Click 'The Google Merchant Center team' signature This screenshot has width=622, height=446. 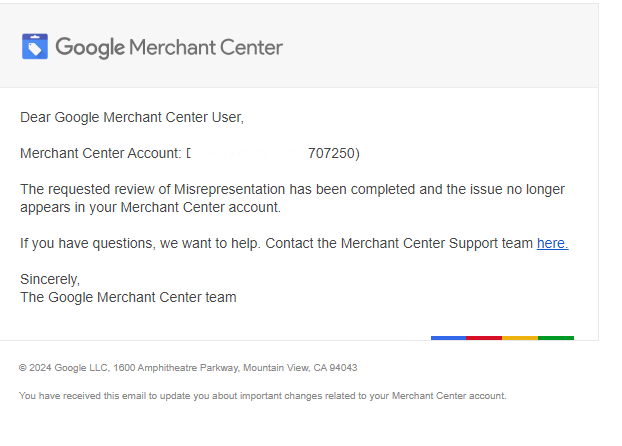point(128,297)
